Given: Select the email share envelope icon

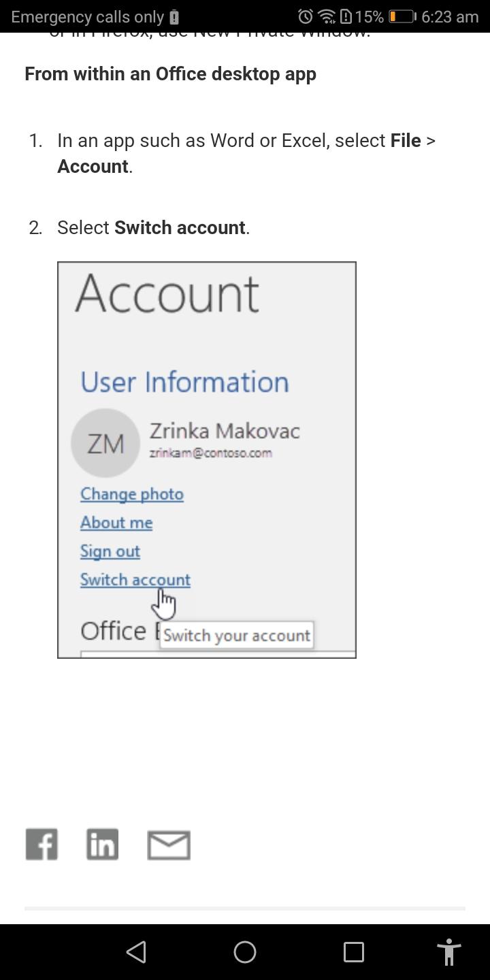Looking at the screenshot, I should pyautogui.click(x=169, y=845).
